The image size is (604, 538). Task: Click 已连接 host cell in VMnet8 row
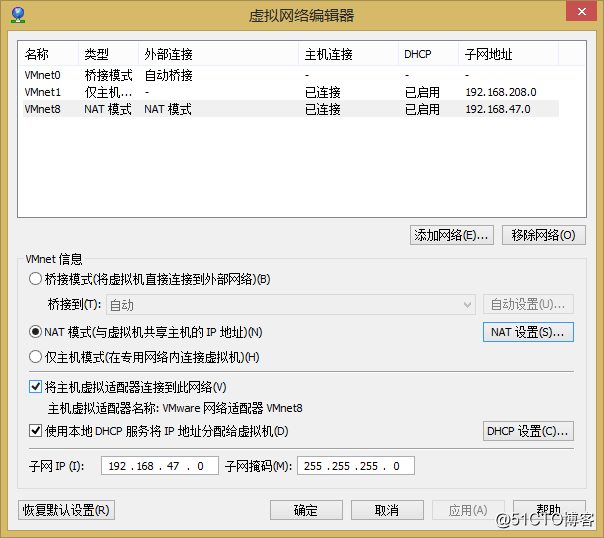click(323, 109)
